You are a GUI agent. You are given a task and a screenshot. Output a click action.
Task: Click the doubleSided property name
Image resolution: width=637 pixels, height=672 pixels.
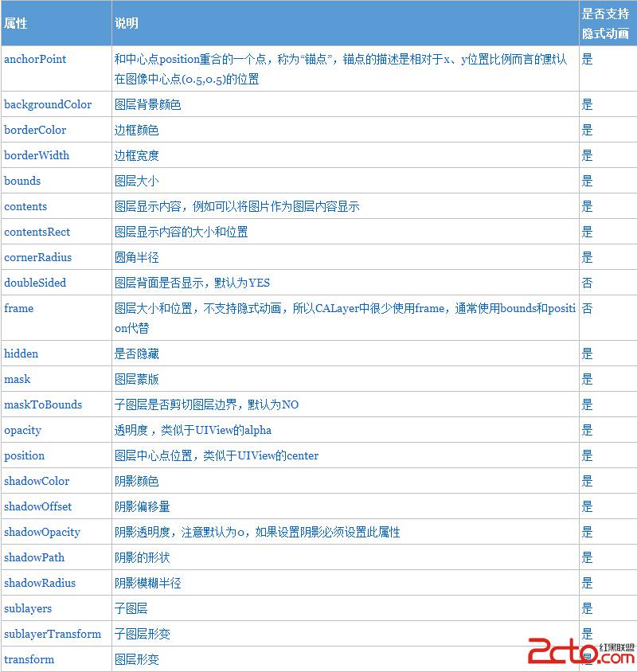click(x=35, y=283)
